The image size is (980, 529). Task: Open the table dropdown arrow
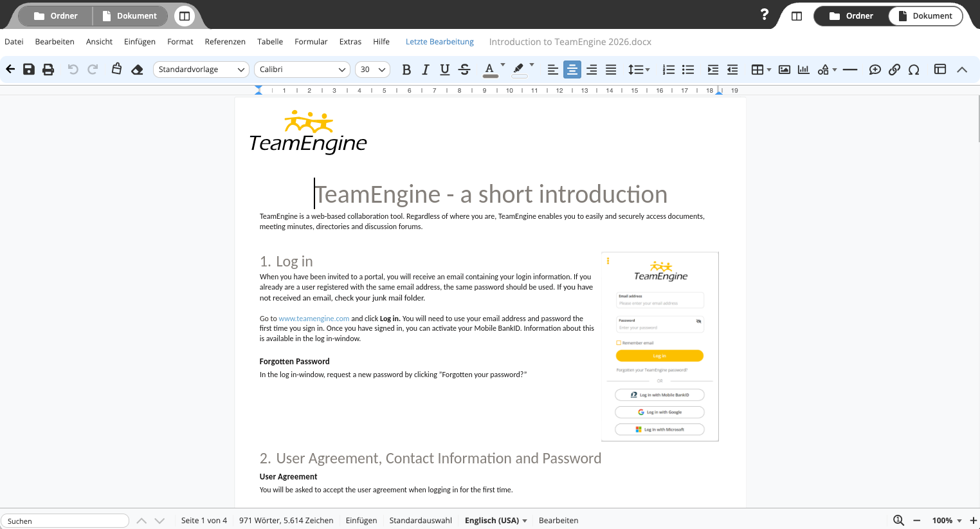769,70
